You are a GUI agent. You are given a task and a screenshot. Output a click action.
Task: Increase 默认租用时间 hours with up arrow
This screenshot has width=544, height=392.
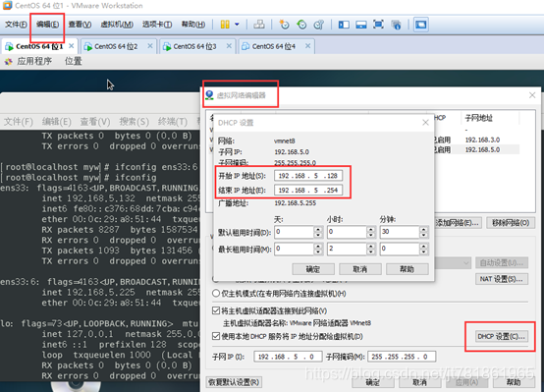pos(370,229)
